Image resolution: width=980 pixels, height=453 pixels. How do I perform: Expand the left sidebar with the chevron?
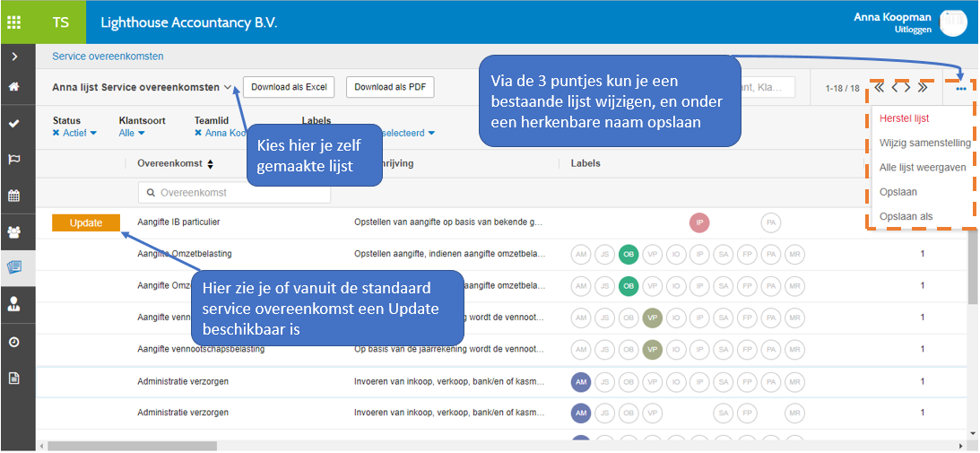(x=13, y=57)
